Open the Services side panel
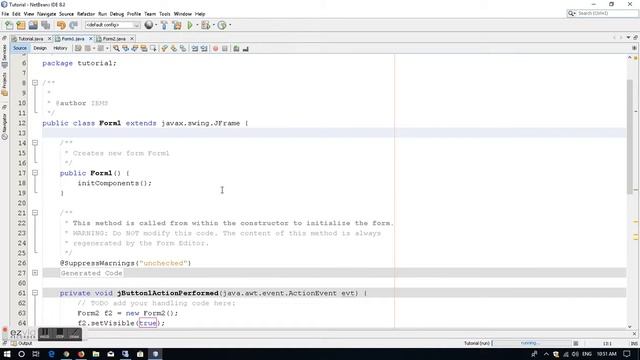The height and width of the screenshot is (360, 640). [4, 56]
